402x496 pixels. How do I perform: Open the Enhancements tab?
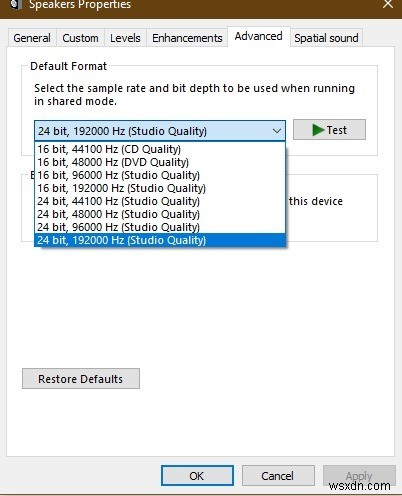[187, 38]
